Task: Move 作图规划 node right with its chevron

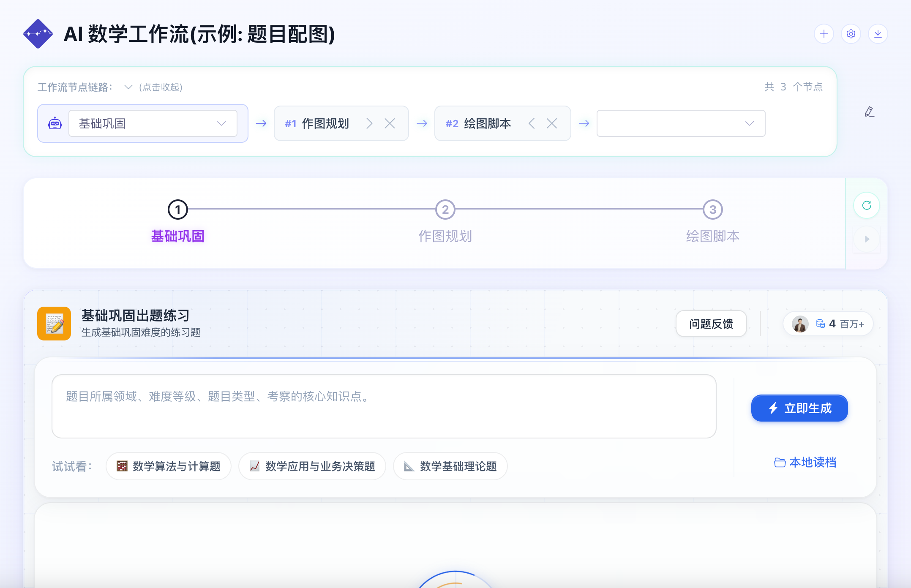Action: click(369, 123)
